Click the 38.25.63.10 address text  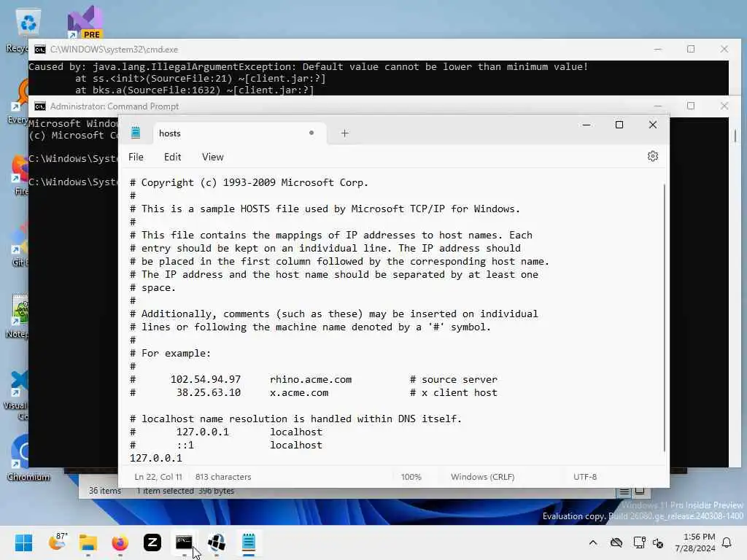208,393
